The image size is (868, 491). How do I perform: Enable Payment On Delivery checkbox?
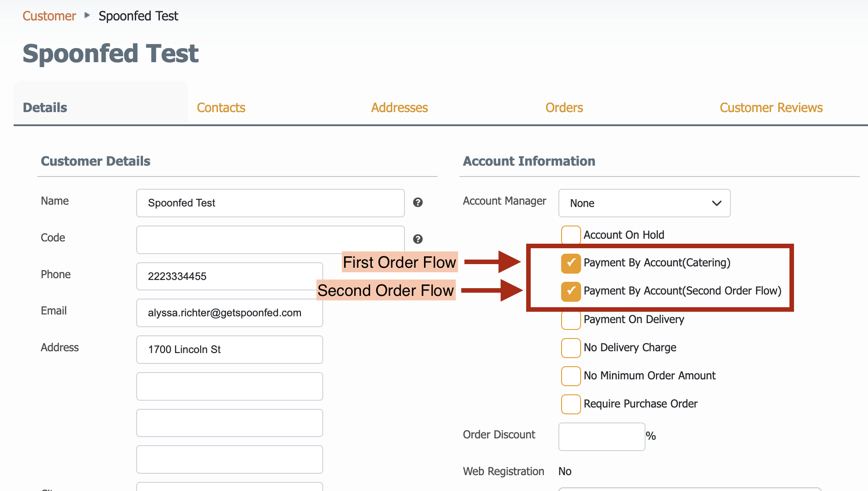(x=571, y=319)
